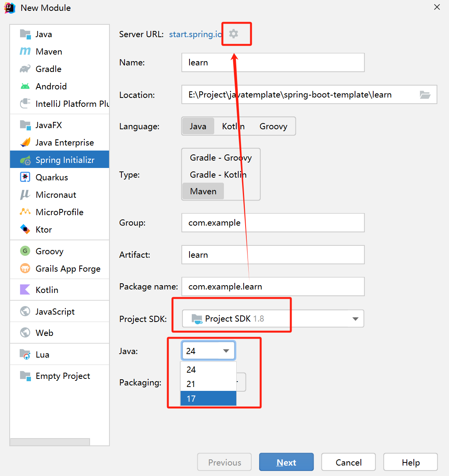Choose the Java Enterprise icon
The height and width of the screenshot is (476, 449).
coord(25,142)
